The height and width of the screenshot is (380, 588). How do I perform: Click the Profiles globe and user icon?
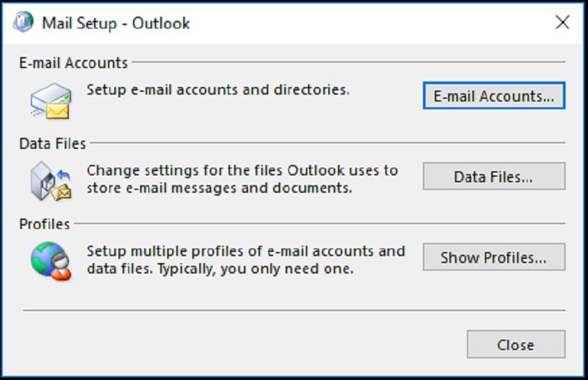click(50, 260)
